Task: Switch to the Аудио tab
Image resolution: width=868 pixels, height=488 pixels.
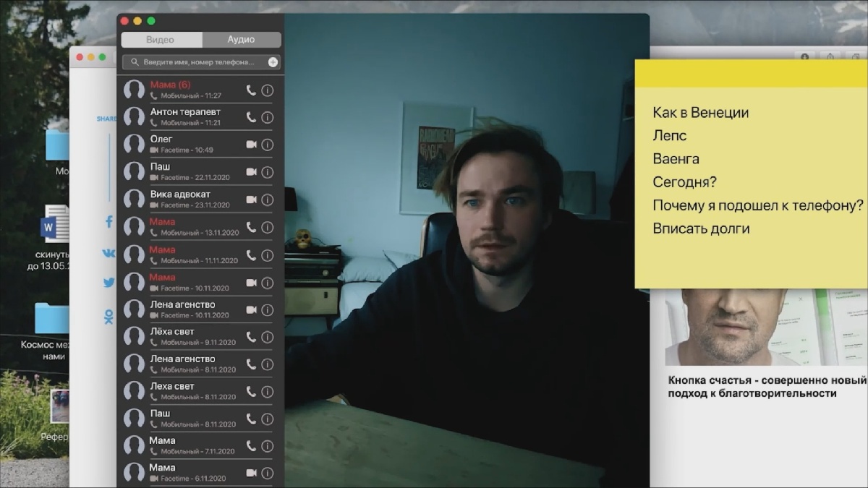Action: coord(241,40)
